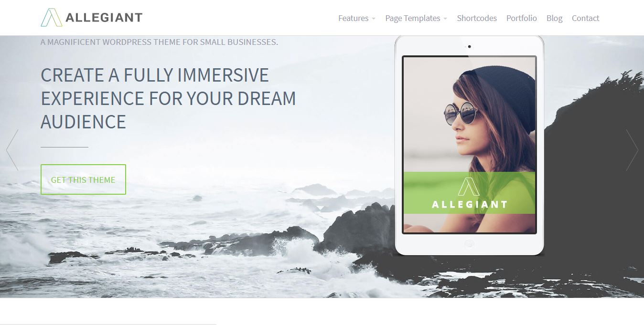Go to the Shortcodes page
Image resolution: width=644 pixels, height=325 pixels.
[477, 18]
